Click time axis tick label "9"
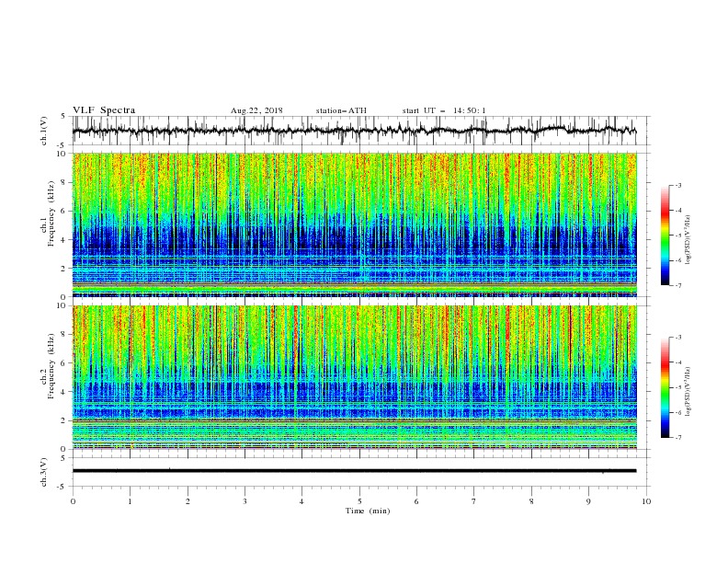This screenshot has height=563, width=728. (588, 501)
